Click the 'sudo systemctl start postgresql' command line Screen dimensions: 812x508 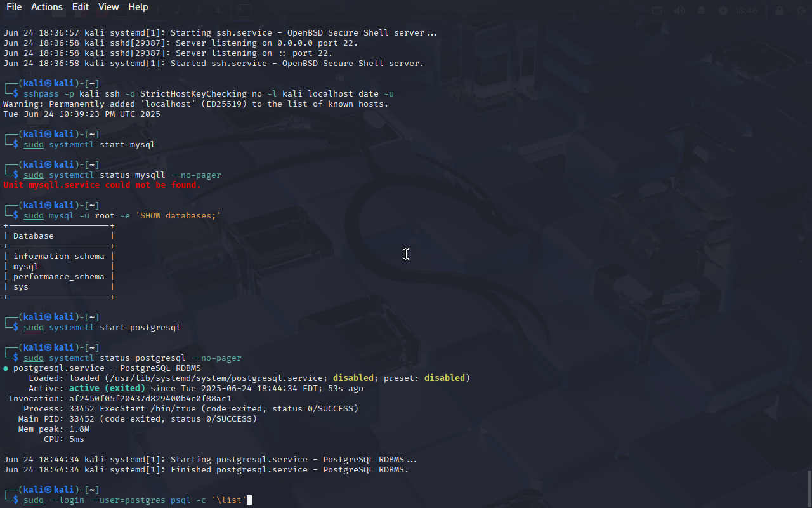[102, 327]
